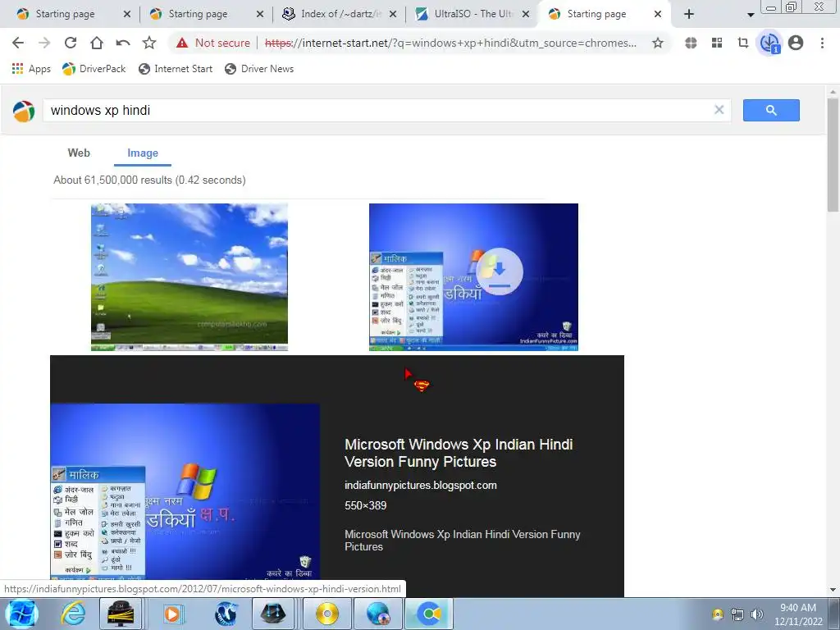The height and width of the screenshot is (630, 840).
Task: Click the volume speaker tray icon
Action: point(756,614)
